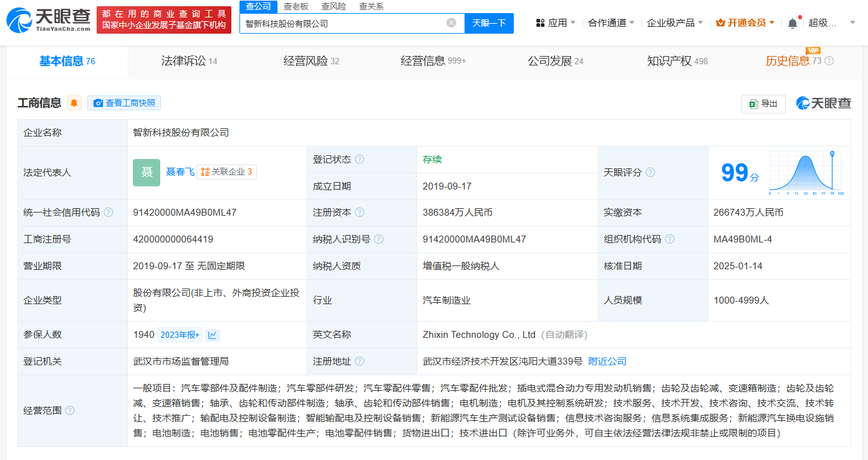Expand the 合作通道 dropdown
This screenshot has height=460, width=868.
(x=611, y=23)
